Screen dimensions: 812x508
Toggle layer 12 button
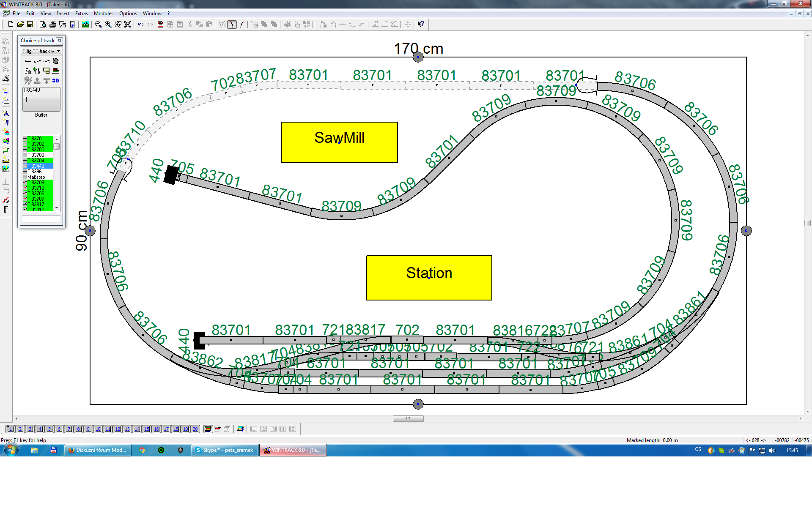pyautogui.click(x=117, y=429)
